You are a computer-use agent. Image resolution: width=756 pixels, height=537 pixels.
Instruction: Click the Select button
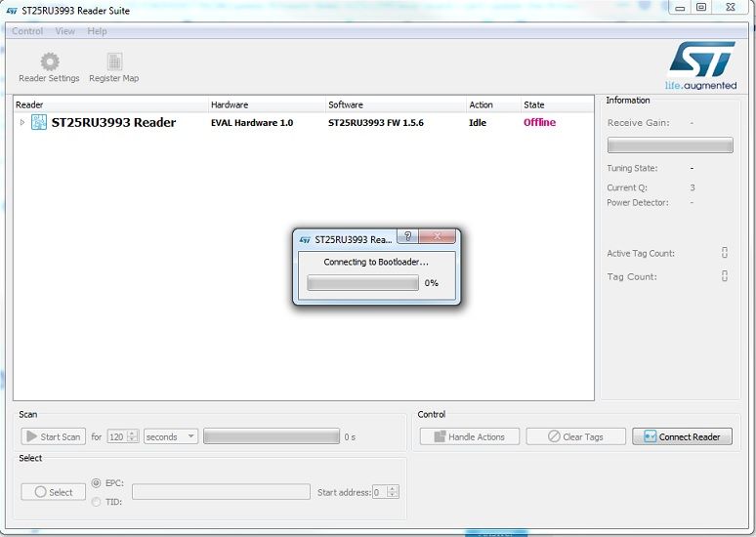click(54, 492)
